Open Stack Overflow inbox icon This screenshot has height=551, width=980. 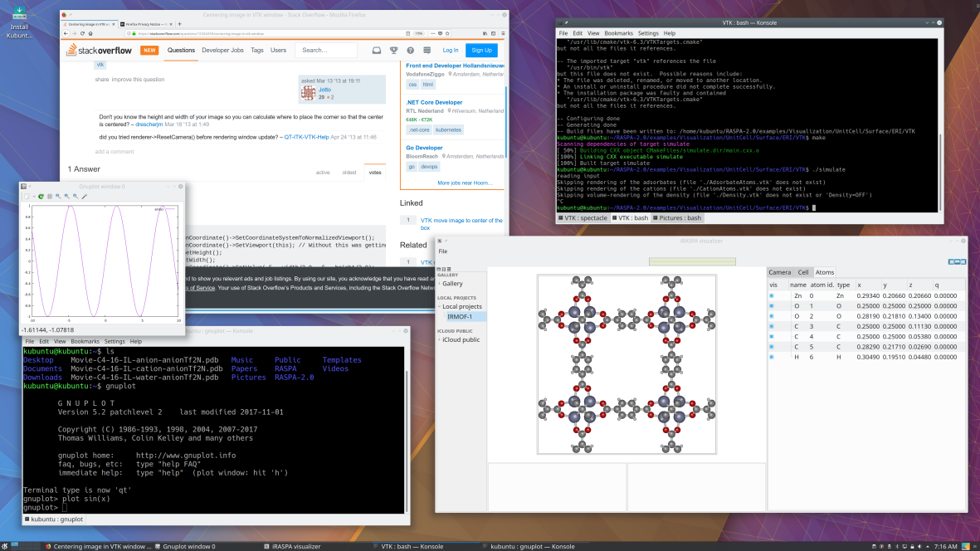pyautogui.click(x=377, y=51)
